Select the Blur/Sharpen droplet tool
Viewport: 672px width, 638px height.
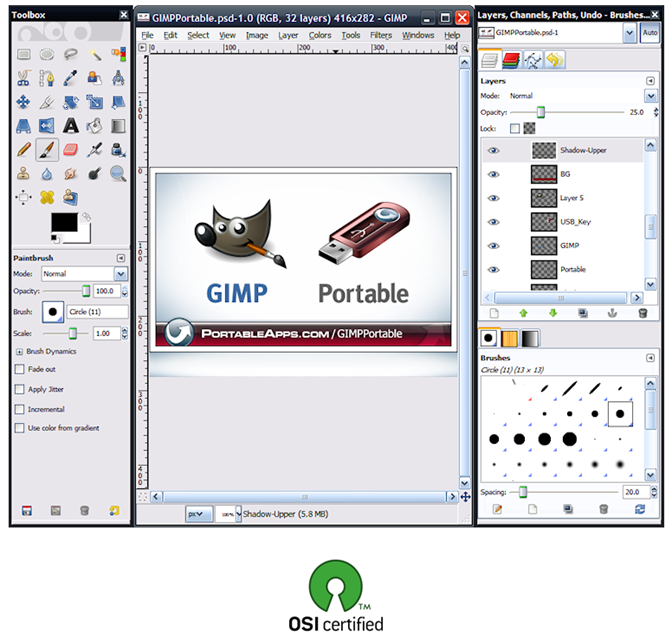(47, 174)
